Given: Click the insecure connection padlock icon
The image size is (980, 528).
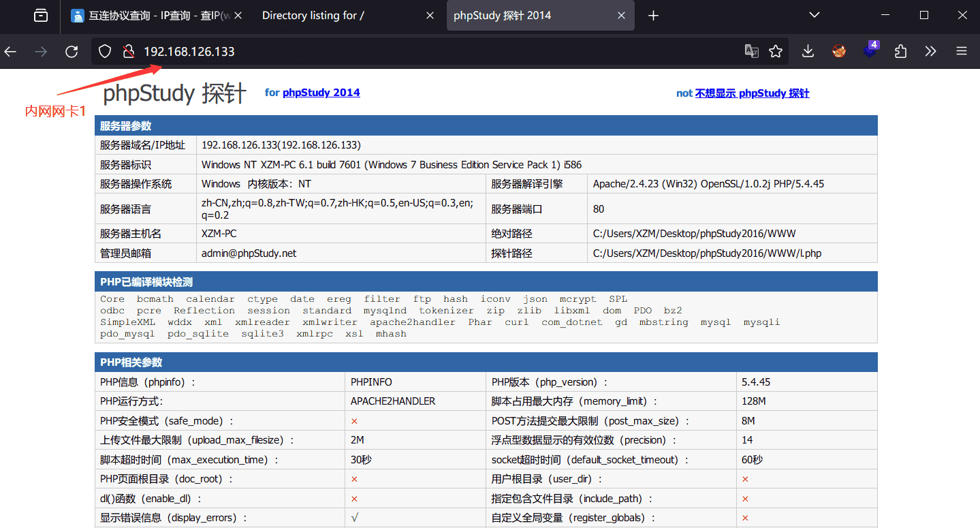Looking at the screenshot, I should tap(127, 51).
